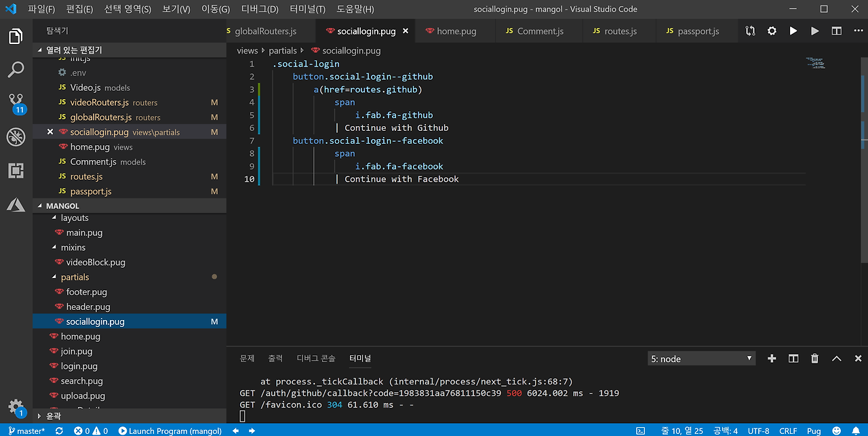Toggle the maximized panel size chevron
Image resolution: width=868 pixels, height=436 pixels.
pos(837,359)
